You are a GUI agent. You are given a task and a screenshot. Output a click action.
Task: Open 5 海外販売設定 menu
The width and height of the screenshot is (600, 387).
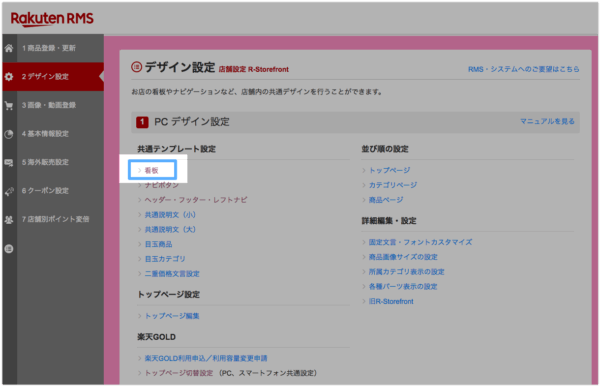coord(45,162)
